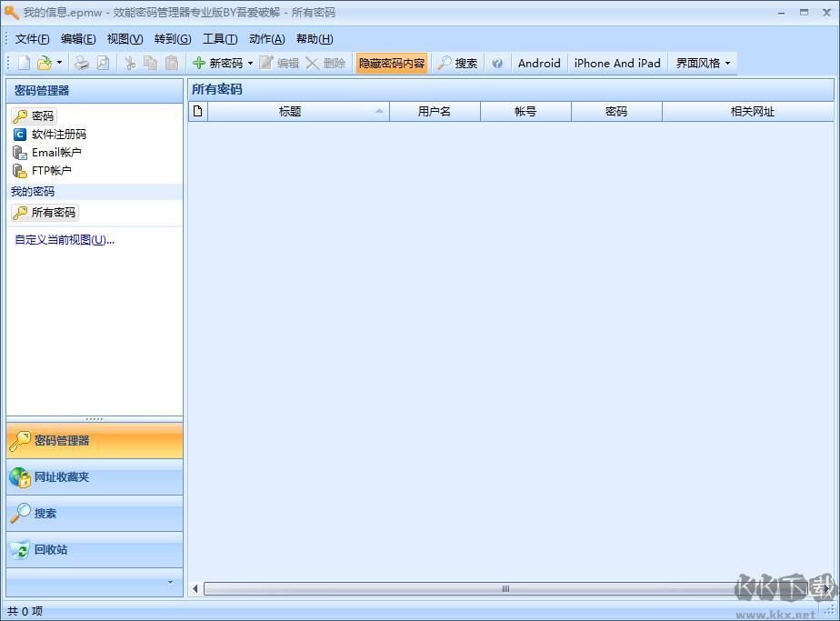Click the new document icon
840x621 pixels.
tap(23, 62)
